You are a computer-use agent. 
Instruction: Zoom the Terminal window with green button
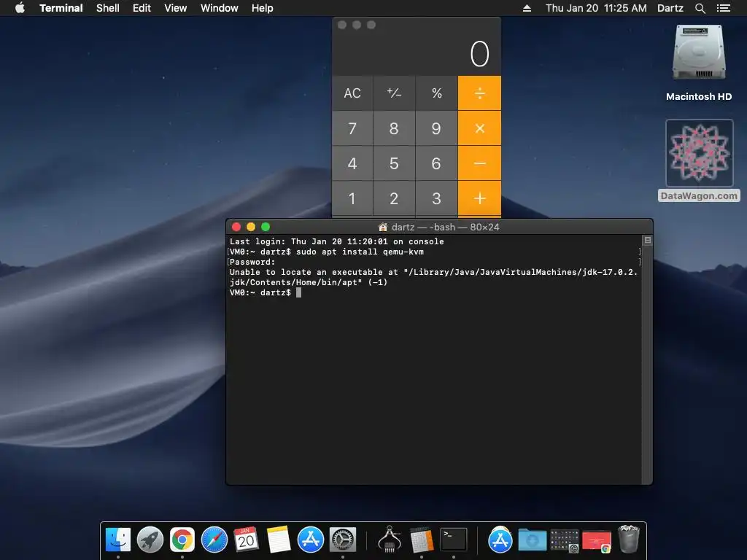[x=266, y=227]
